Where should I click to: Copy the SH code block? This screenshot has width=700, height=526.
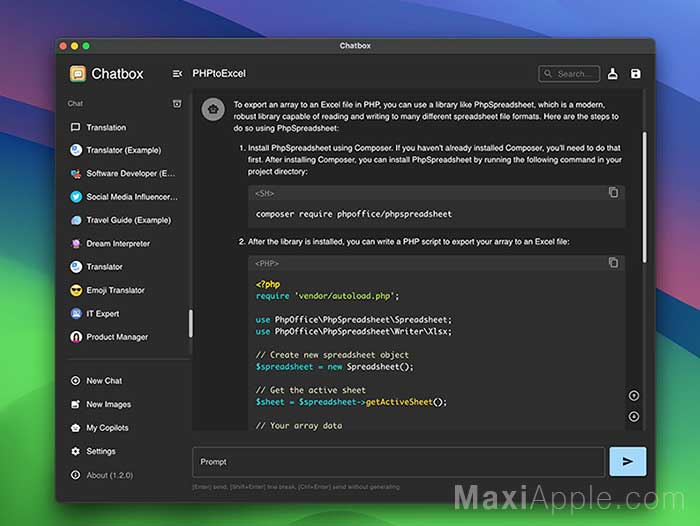(613, 192)
